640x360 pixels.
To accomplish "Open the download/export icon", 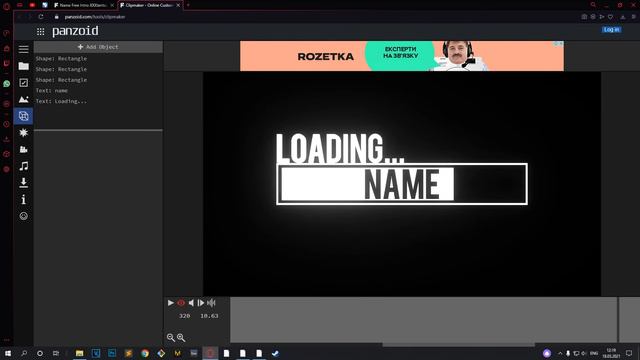I will point(24,183).
